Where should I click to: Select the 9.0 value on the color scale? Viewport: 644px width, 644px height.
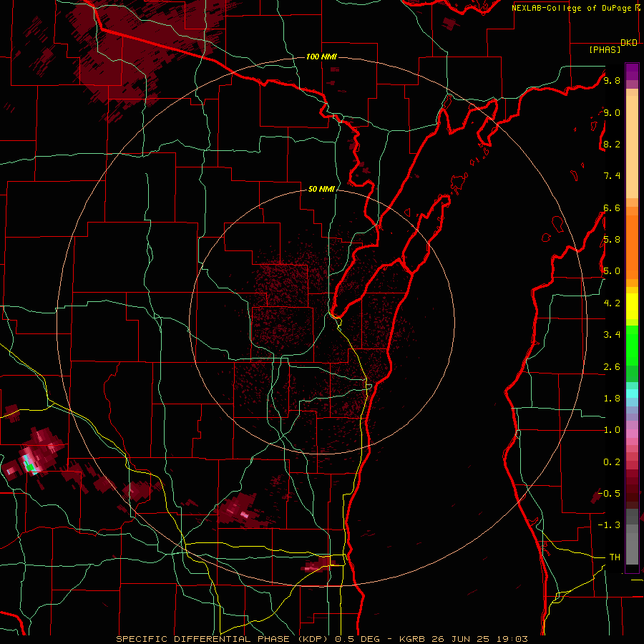tap(612, 112)
